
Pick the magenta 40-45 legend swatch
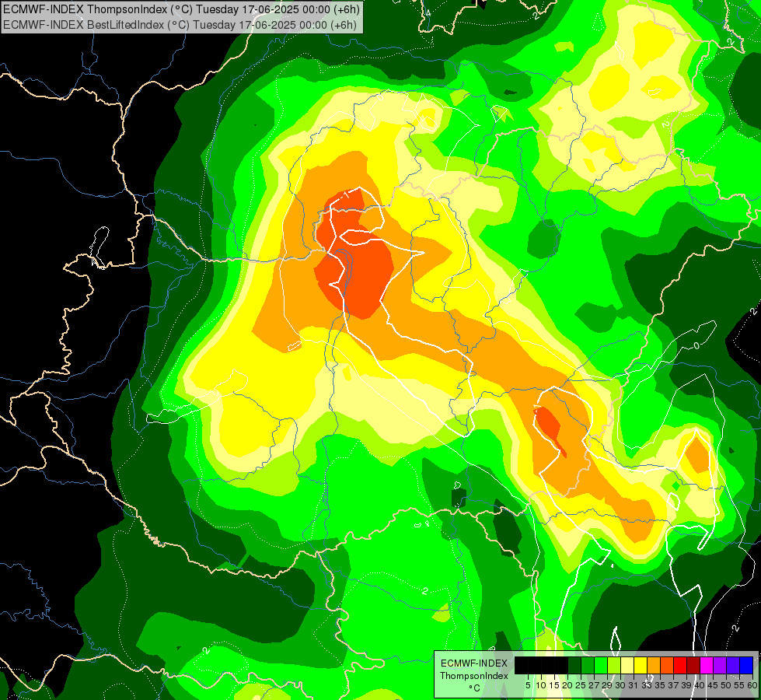(x=707, y=665)
